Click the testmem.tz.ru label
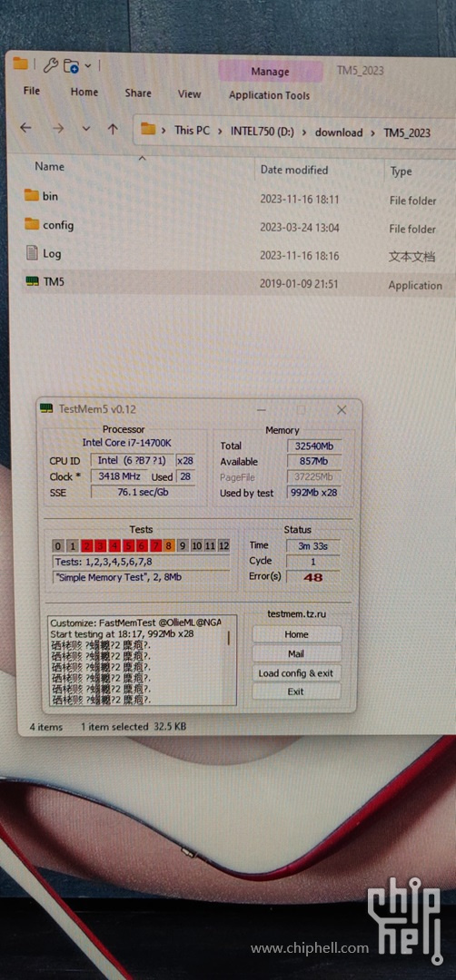Screen dimensions: 456x980 coord(296,614)
